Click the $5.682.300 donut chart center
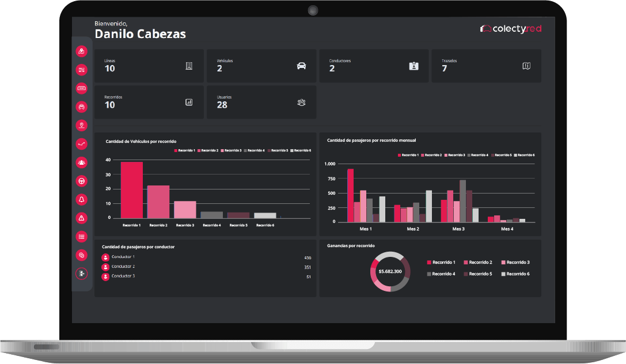The height and width of the screenshot is (364, 626). [390, 271]
